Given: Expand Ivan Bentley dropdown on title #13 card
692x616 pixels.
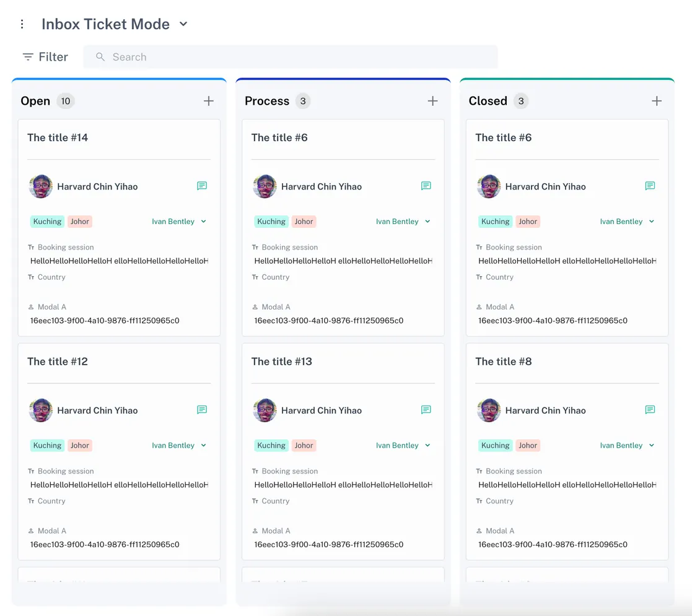Looking at the screenshot, I should [403, 446].
